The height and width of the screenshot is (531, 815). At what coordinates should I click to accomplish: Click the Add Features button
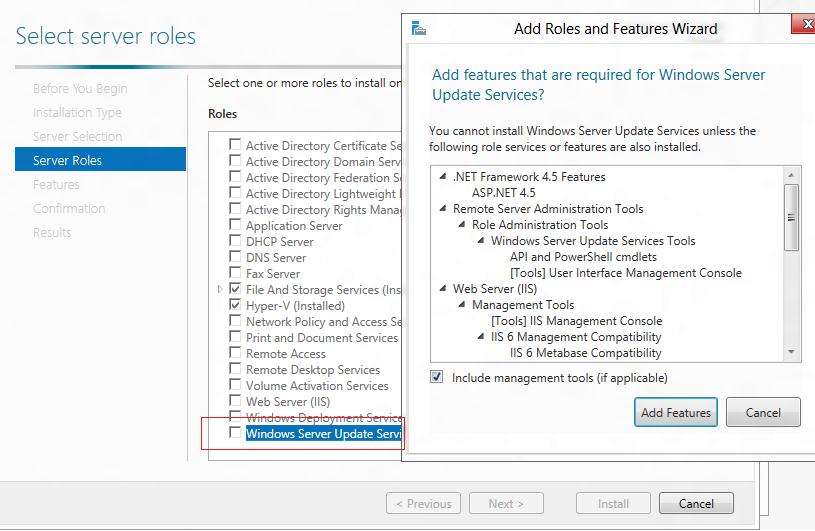click(676, 412)
